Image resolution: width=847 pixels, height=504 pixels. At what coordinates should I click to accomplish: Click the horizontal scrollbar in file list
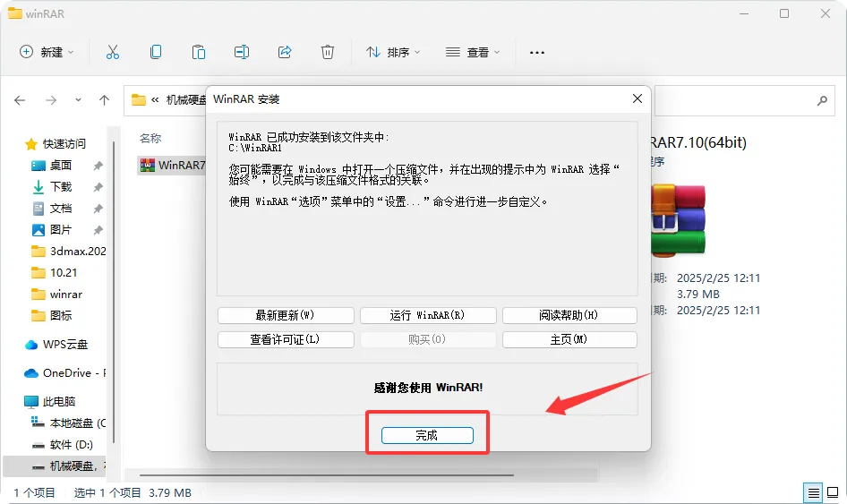point(327,475)
